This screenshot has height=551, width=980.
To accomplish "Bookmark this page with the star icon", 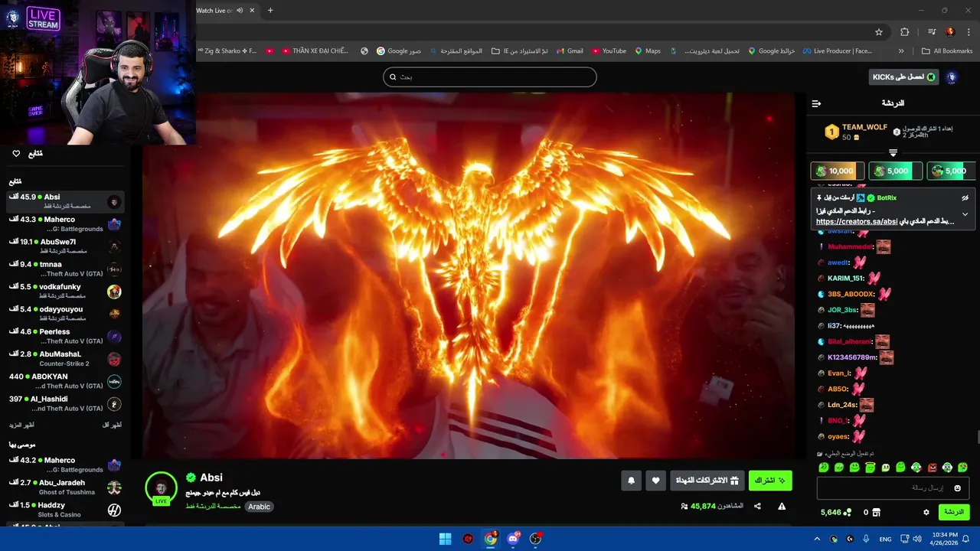I will [879, 32].
